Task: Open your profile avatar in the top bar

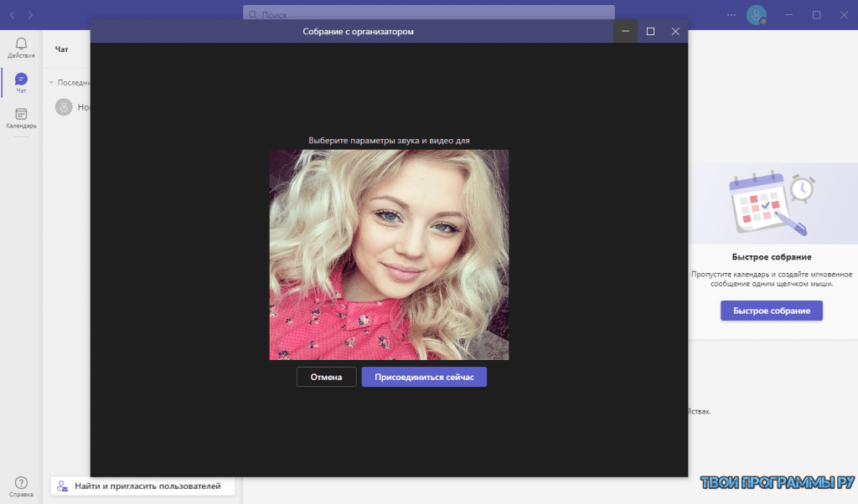Action: pos(757,14)
